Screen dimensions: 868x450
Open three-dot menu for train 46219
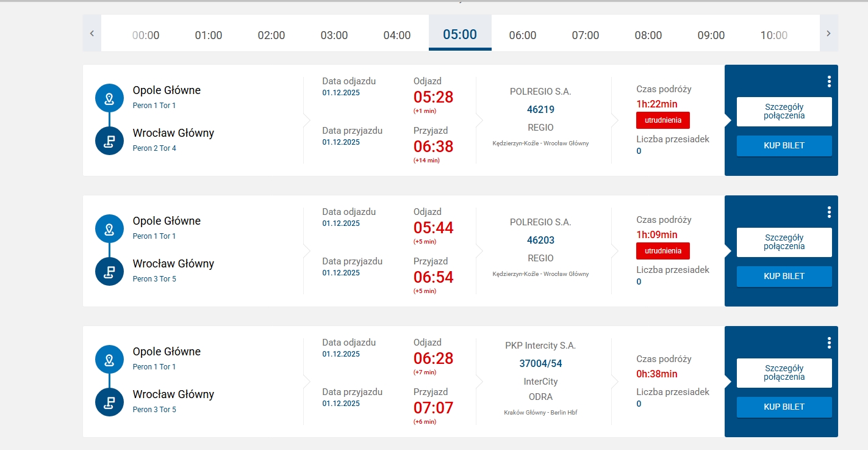tap(829, 81)
